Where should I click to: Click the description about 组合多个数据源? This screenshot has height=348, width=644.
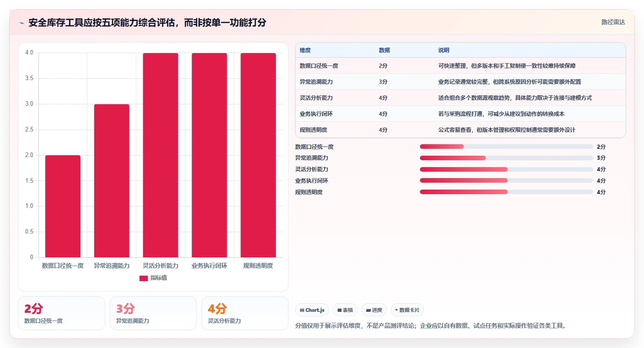[x=515, y=98]
